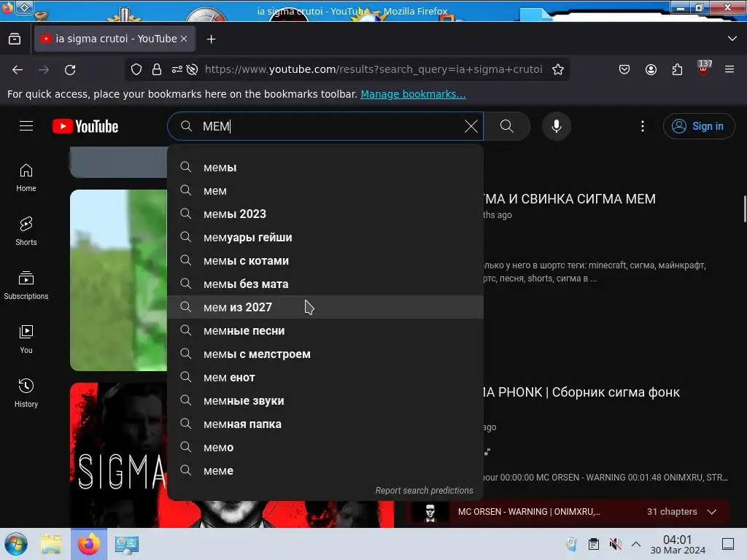Click Report search predictions
Viewport: 747px width, 560px height.
[x=424, y=491]
